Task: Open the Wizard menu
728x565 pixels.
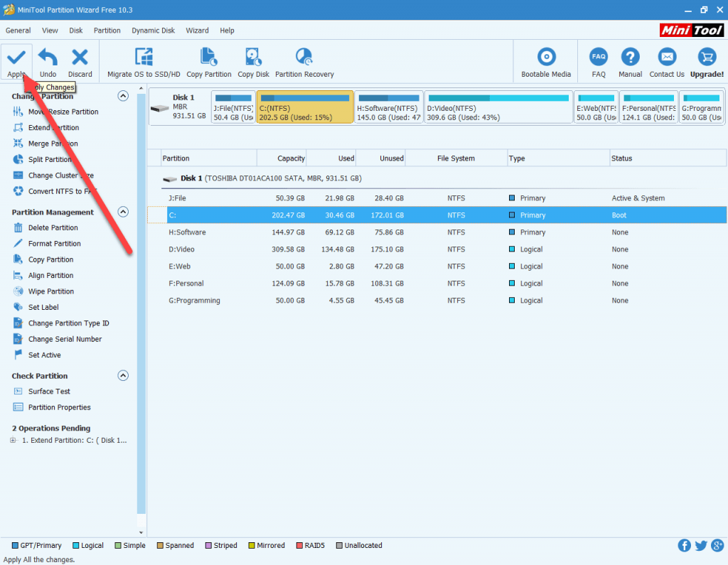Action: [197, 31]
